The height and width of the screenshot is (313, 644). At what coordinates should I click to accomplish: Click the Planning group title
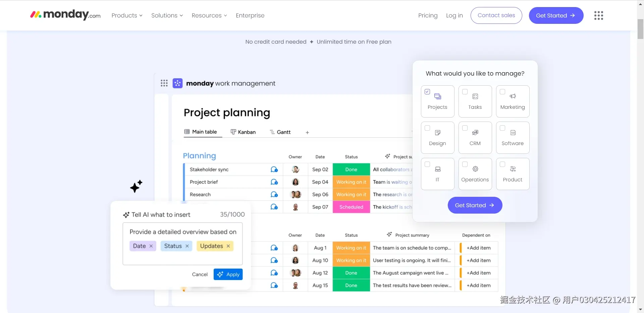199,155
